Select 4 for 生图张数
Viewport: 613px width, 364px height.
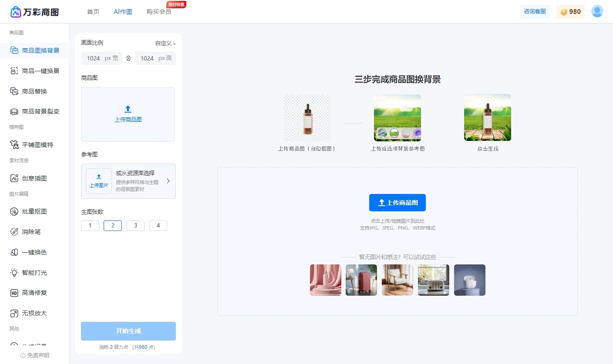[x=158, y=226]
